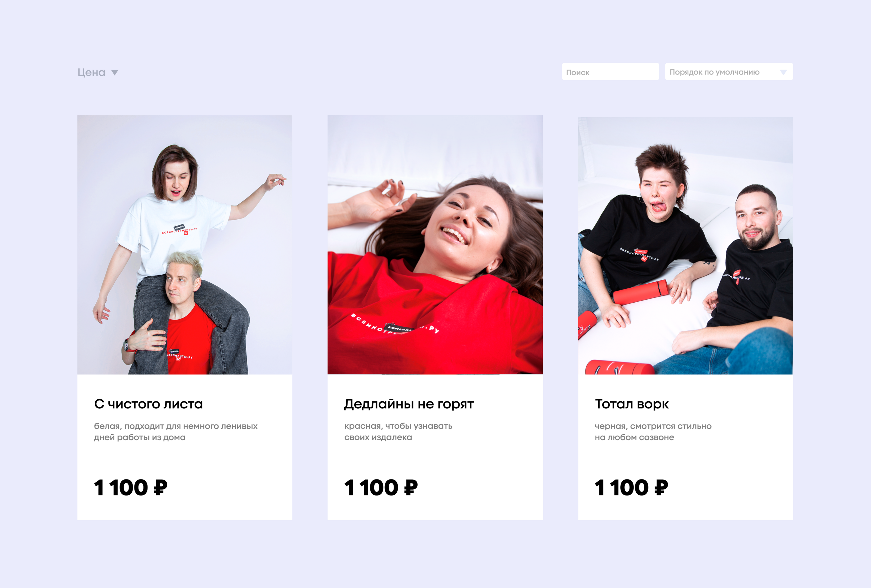The image size is (871, 588).
Task: Click the price of С чистого листа
Action: [x=131, y=488]
